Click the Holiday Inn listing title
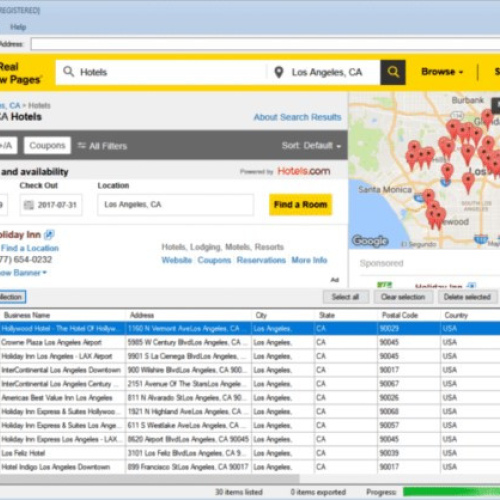This screenshot has height=500, width=500. [x=20, y=235]
